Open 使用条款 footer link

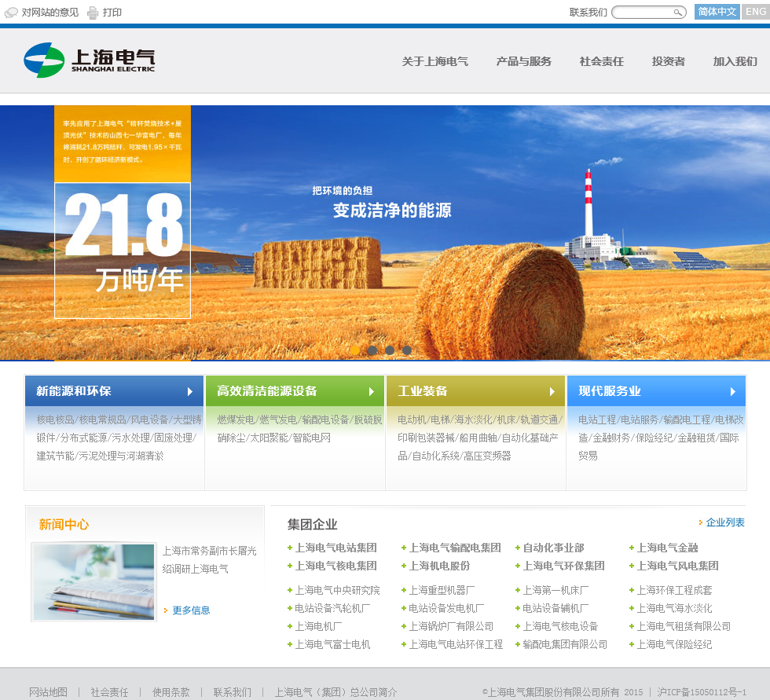click(x=171, y=692)
